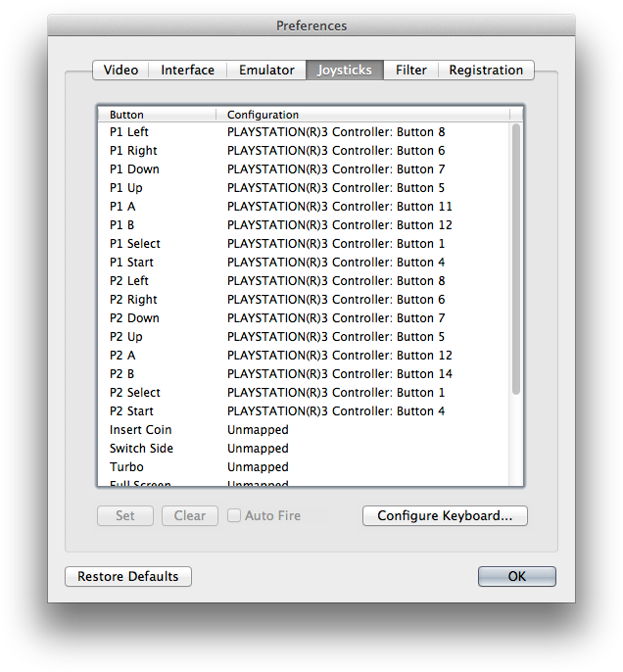Enable the Auto Fire checkbox
Image resolution: width=623 pixels, height=672 pixels.
point(234,515)
